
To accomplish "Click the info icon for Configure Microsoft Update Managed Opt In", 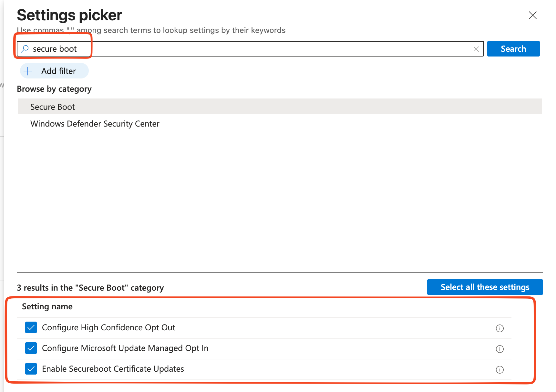I will tap(499, 349).
